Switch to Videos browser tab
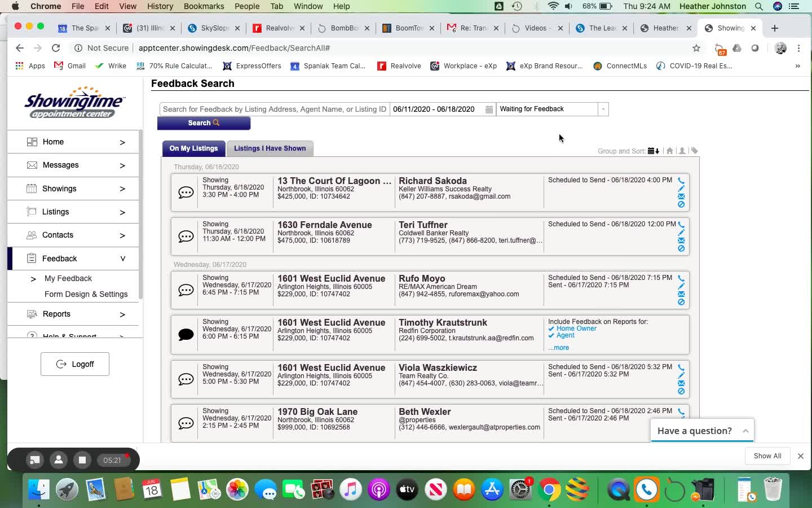 click(536, 28)
